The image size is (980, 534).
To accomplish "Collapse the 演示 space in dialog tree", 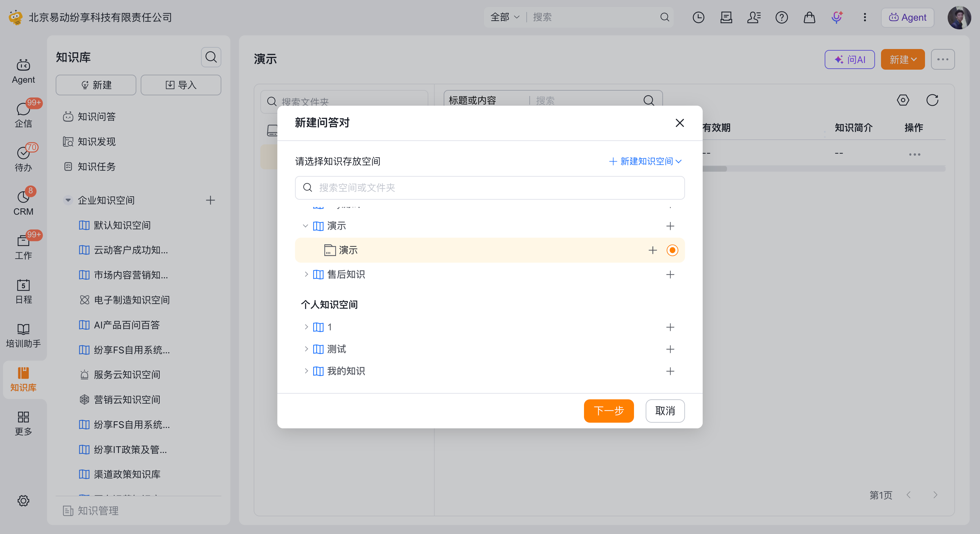I will 305,226.
